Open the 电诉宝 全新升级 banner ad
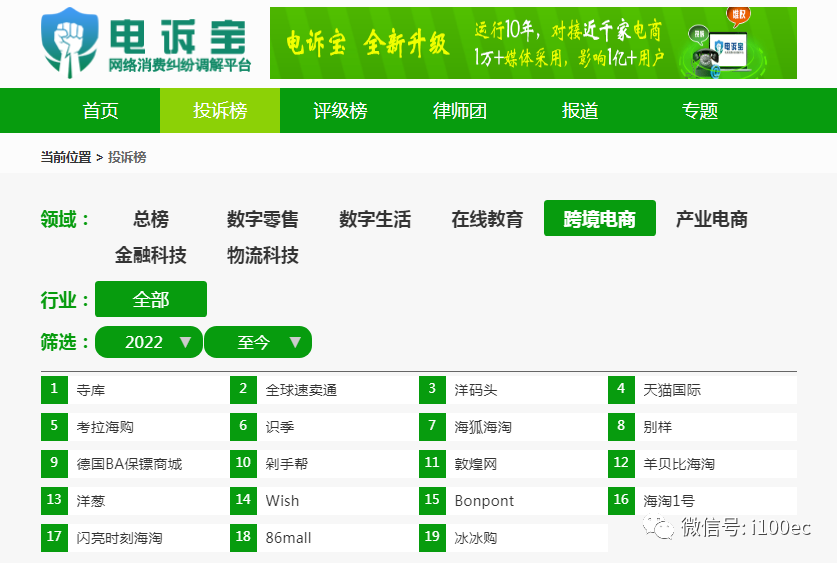Viewport: 837px width, 563px height. pyautogui.click(x=533, y=43)
